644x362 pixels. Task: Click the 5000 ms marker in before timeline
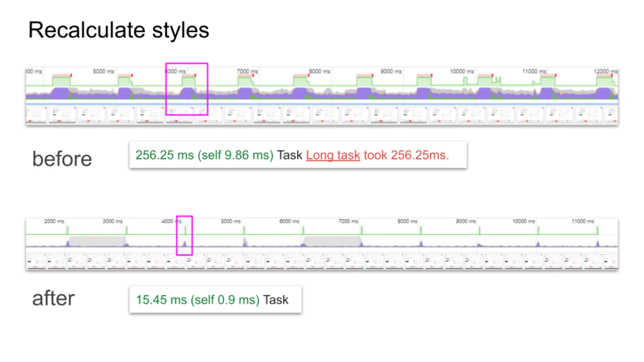pos(103,71)
